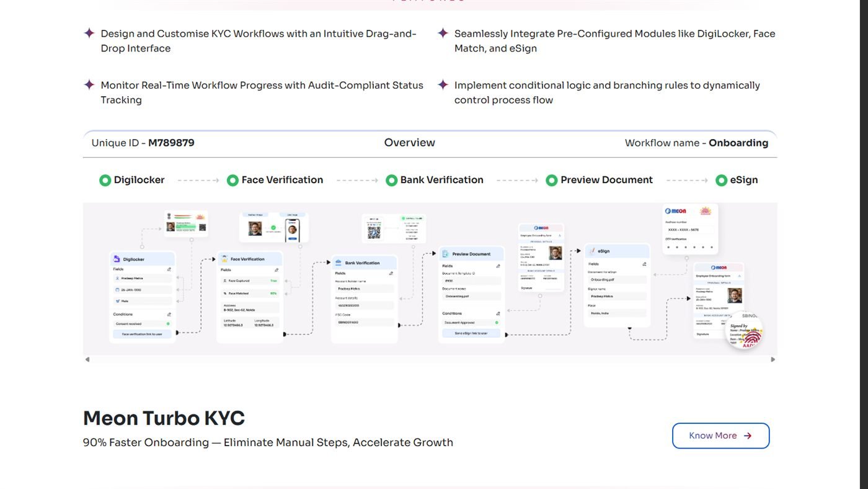Click the scroll-left arrow below the workflow

pos(87,359)
